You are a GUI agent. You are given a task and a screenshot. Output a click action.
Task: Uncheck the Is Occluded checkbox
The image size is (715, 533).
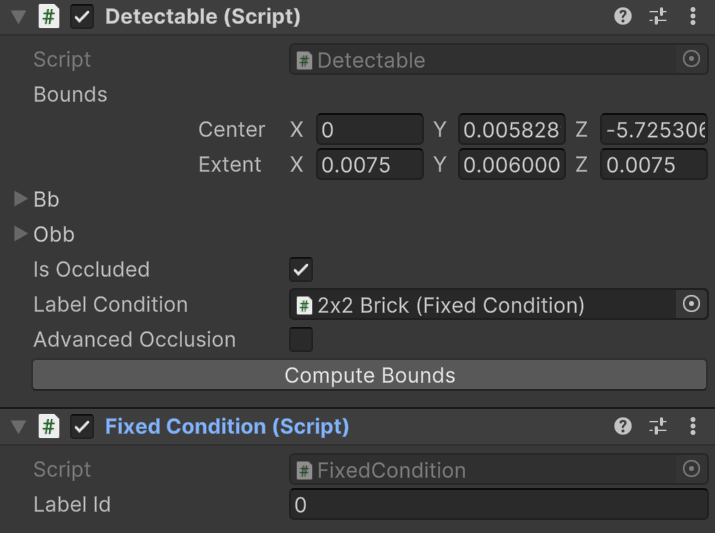pos(301,270)
